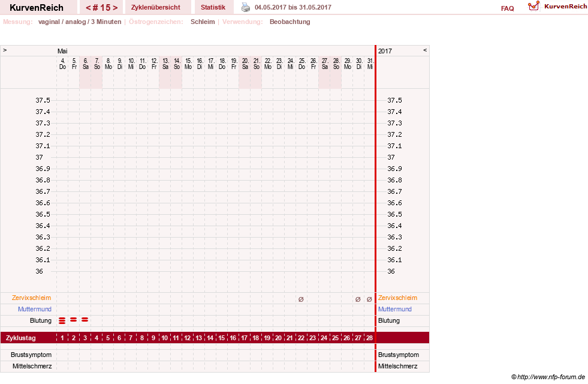This screenshot has height=384, width=588.
Task: Select date column 6. Sa
Action: [86, 64]
